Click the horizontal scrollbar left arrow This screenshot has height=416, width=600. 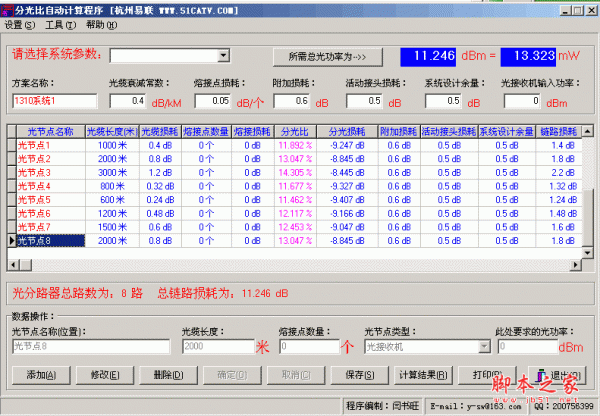click(x=13, y=265)
